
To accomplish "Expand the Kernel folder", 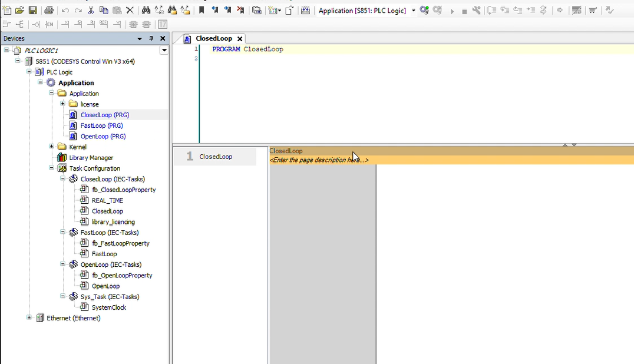I will point(51,147).
